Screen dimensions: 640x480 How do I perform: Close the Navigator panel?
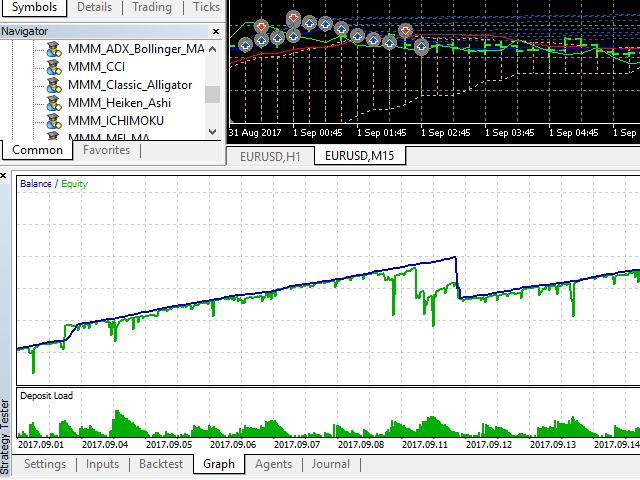[217, 31]
